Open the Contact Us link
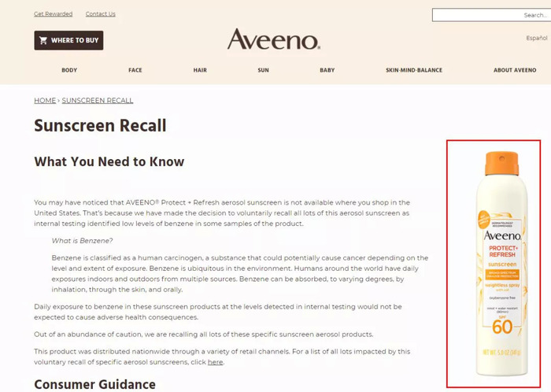Viewport: 551px width, 392px height. coord(101,14)
